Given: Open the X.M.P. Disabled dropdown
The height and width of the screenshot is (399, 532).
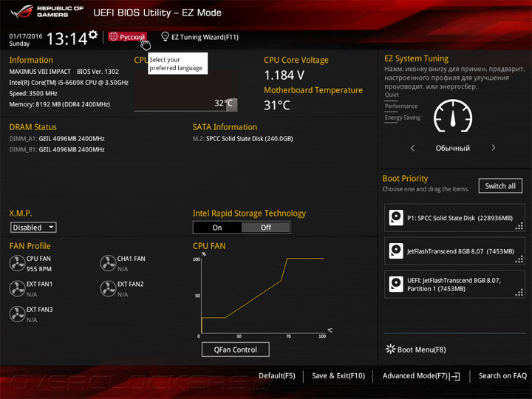Looking at the screenshot, I should [33, 228].
